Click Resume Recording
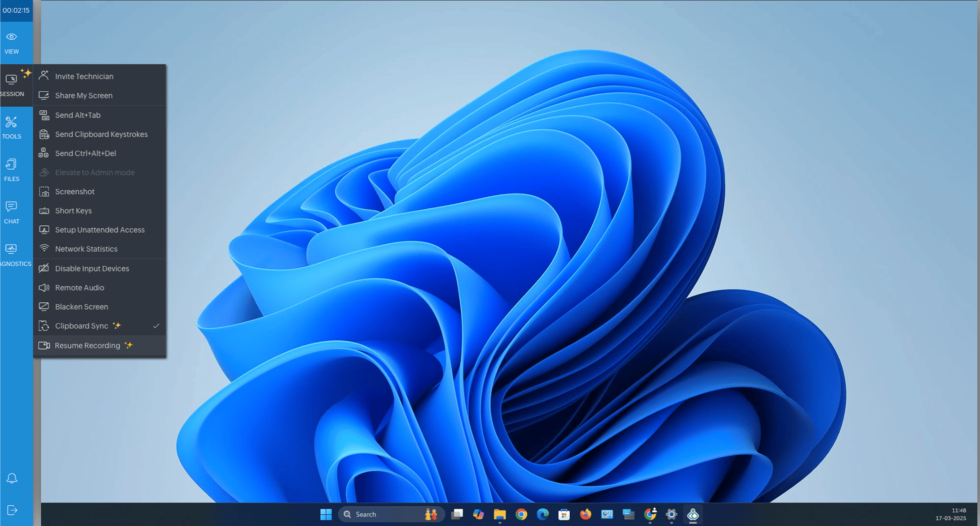This screenshot has width=980, height=526. click(87, 345)
